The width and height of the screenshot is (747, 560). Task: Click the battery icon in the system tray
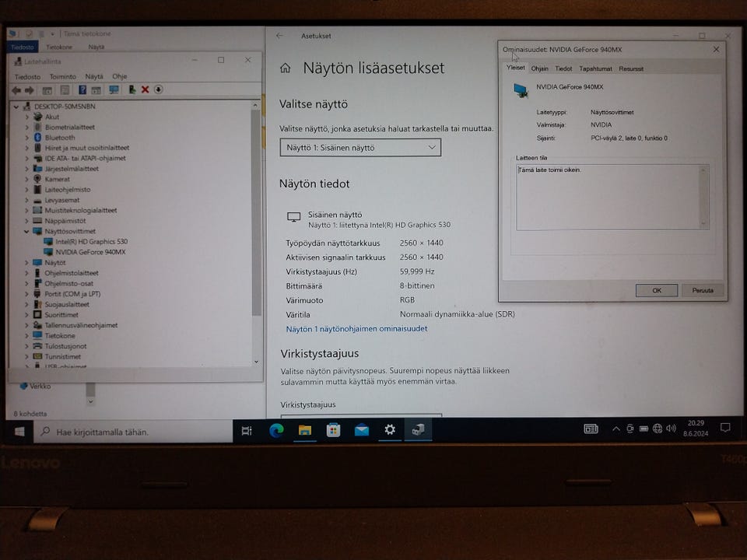[x=644, y=429]
